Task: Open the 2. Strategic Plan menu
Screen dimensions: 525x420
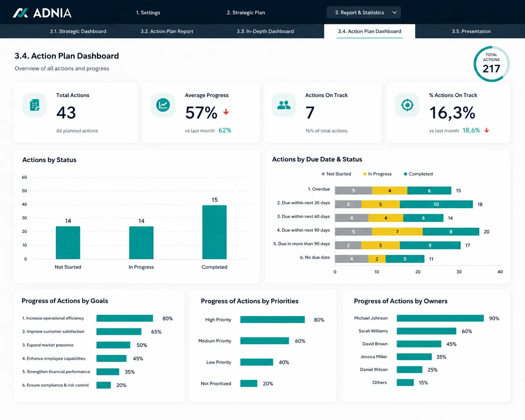Action: [246, 12]
